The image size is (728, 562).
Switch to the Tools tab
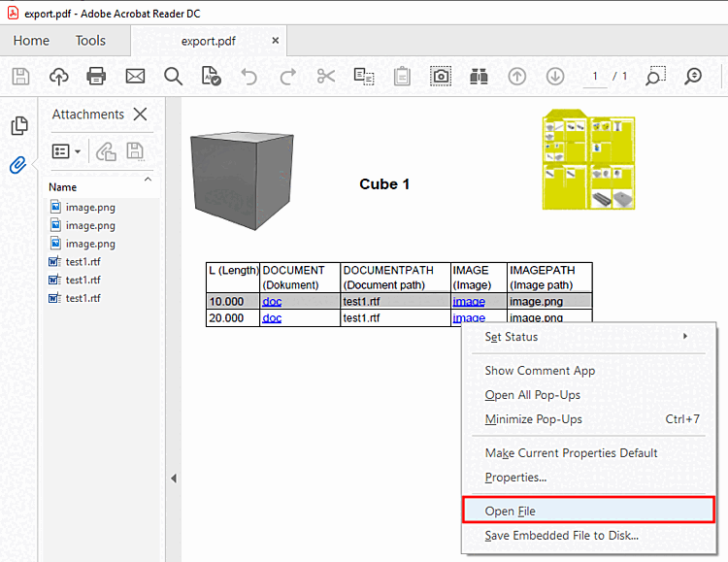(x=90, y=40)
